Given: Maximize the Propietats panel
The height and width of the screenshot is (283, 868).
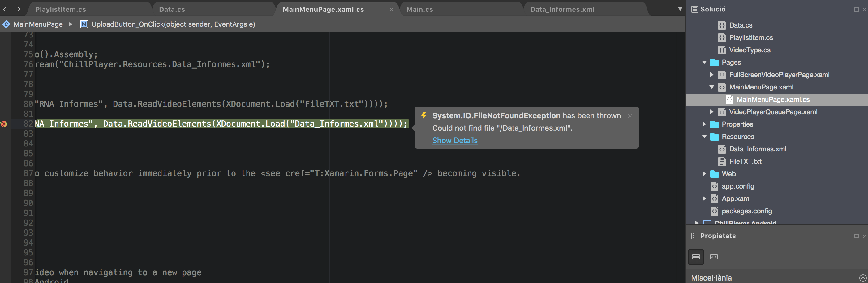Looking at the screenshot, I should pos(856,236).
